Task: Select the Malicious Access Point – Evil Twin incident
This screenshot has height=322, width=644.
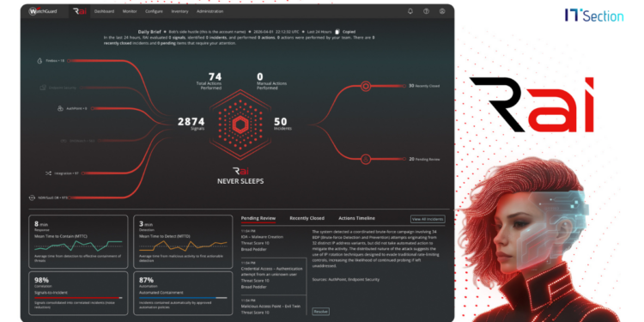Action: pyautogui.click(x=273, y=307)
